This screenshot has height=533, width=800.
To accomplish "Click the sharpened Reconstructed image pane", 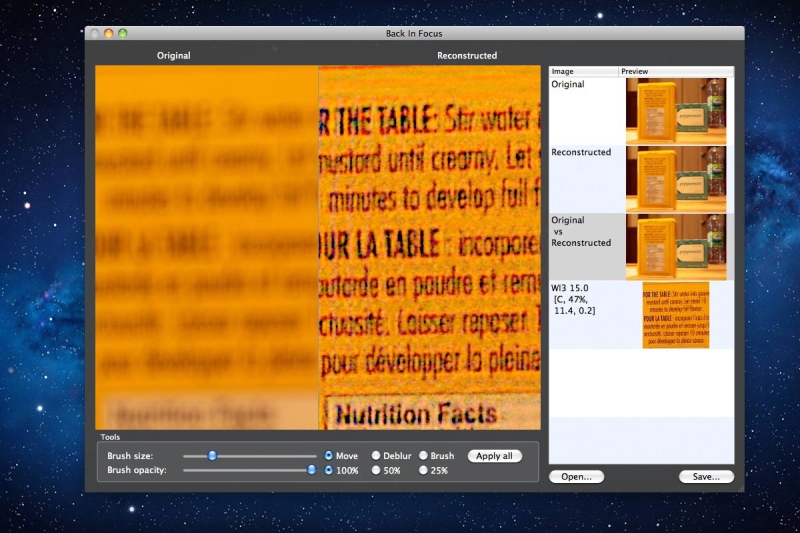I will (430, 247).
